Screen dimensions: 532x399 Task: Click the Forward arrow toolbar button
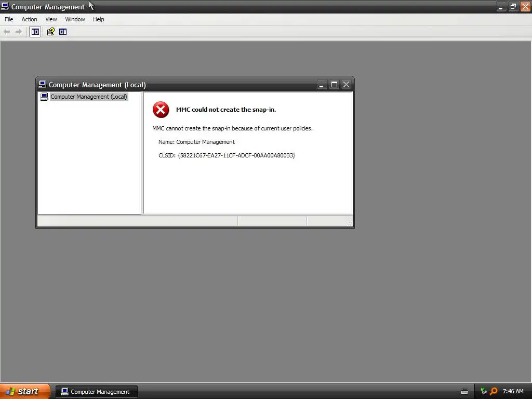[x=19, y=32]
